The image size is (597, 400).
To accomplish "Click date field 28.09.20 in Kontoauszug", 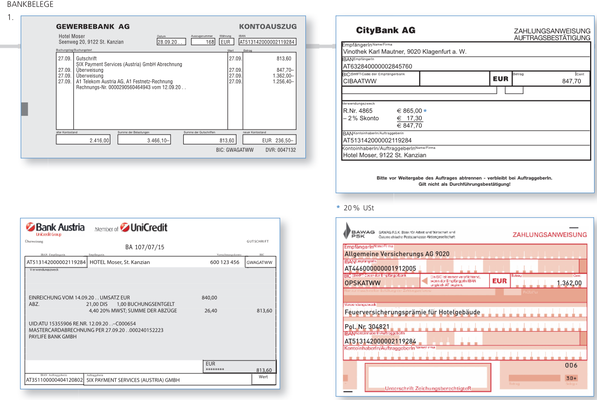I will (x=171, y=42).
